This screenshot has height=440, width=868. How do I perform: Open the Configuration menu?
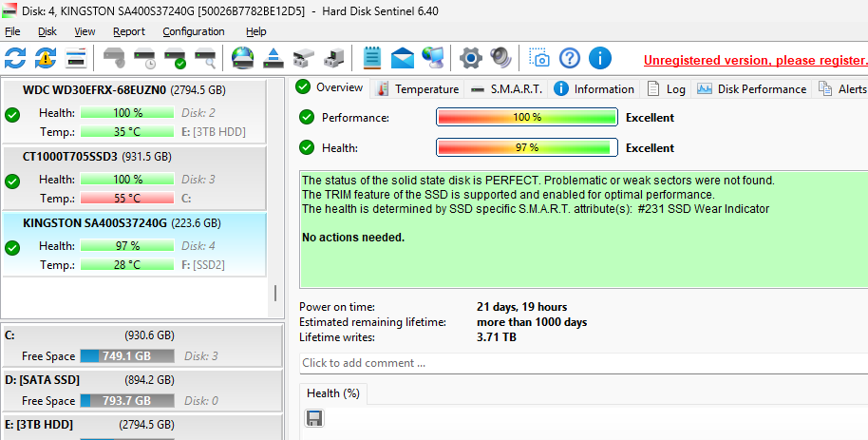[x=194, y=31]
